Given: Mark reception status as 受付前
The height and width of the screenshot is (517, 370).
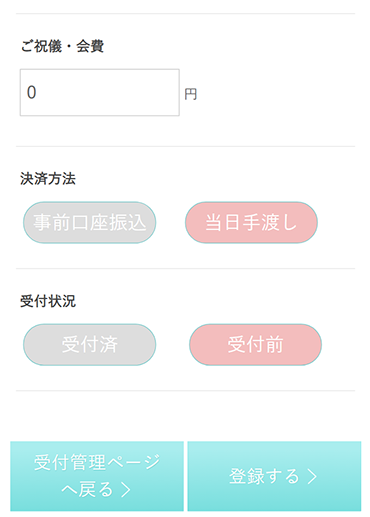Looking at the screenshot, I should 255,345.
